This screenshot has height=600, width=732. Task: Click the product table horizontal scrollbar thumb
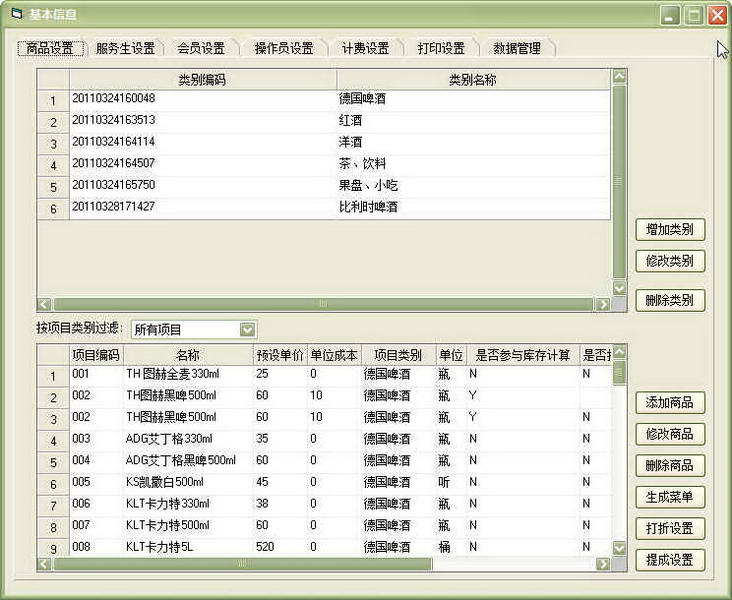[x=242, y=564]
